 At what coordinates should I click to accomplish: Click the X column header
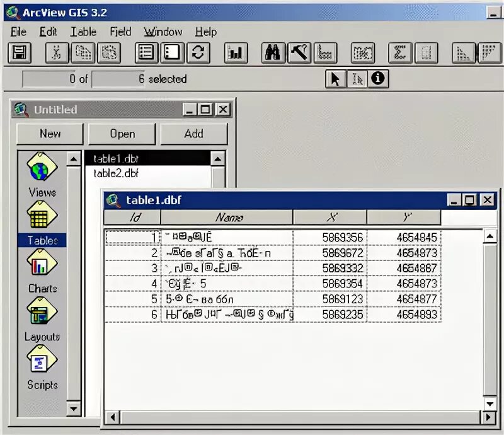click(x=329, y=217)
